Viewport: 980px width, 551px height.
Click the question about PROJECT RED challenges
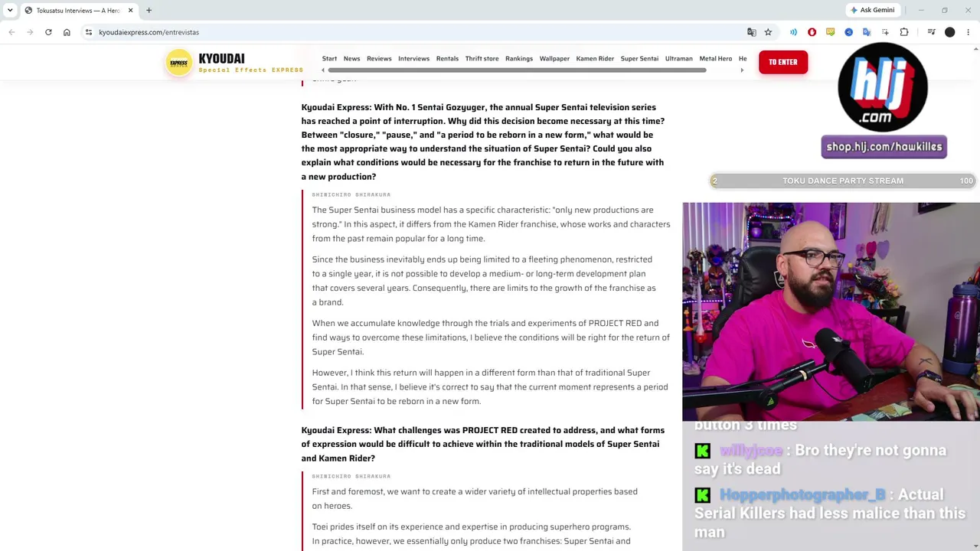(x=483, y=444)
